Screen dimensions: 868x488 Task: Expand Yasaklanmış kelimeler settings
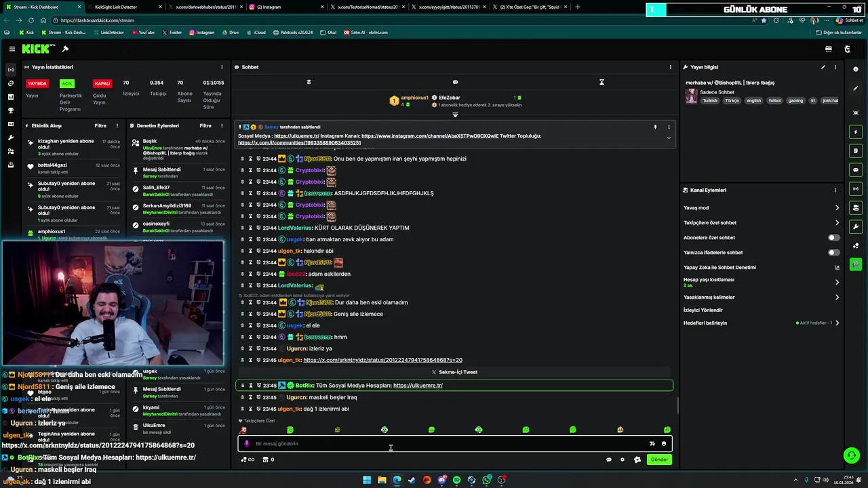tap(837, 297)
